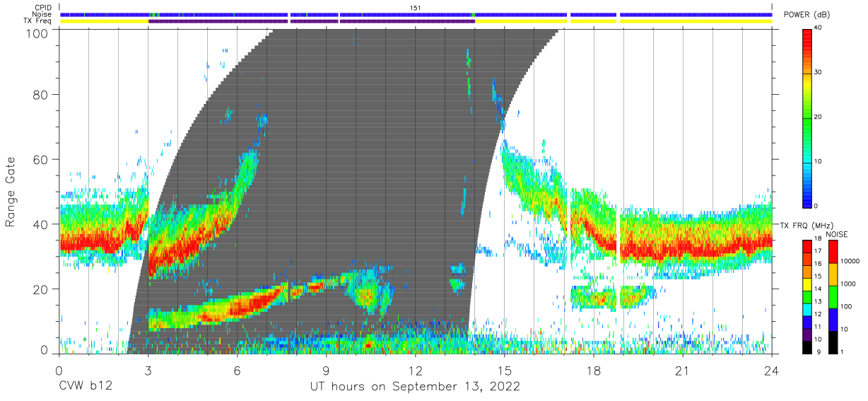Click the 14 tick on TX FRQ legend
This screenshot has width=868, height=401.
pyautogui.click(x=818, y=289)
